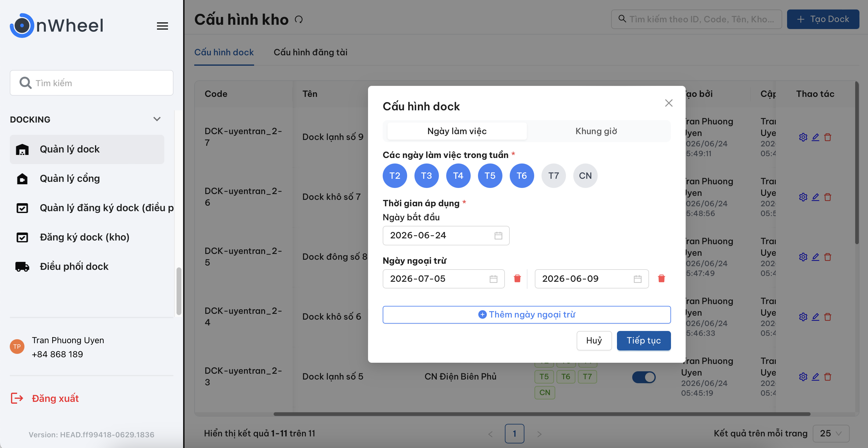The height and width of the screenshot is (448, 868).
Task: Open excluded date picker 2026-07-05
Action: click(x=443, y=279)
